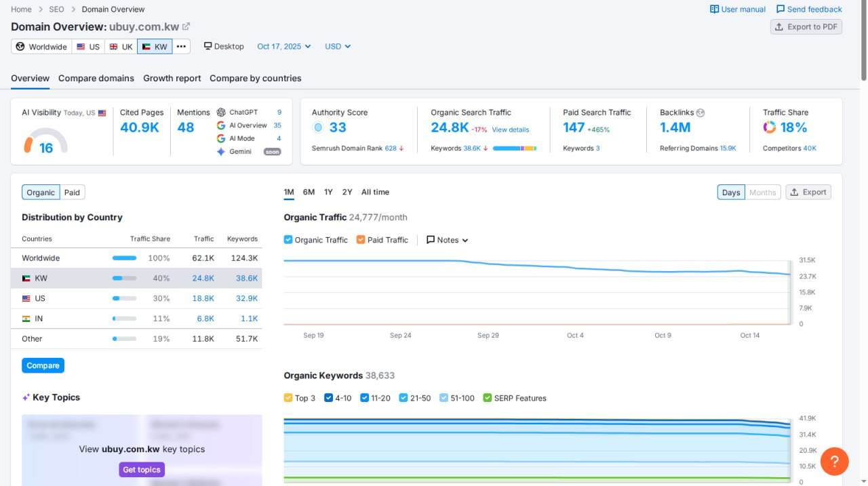Click the Gemini sparkle icon
Viewport: 868px width, 486px height.
pyautogui.click(x=221, y=152)
